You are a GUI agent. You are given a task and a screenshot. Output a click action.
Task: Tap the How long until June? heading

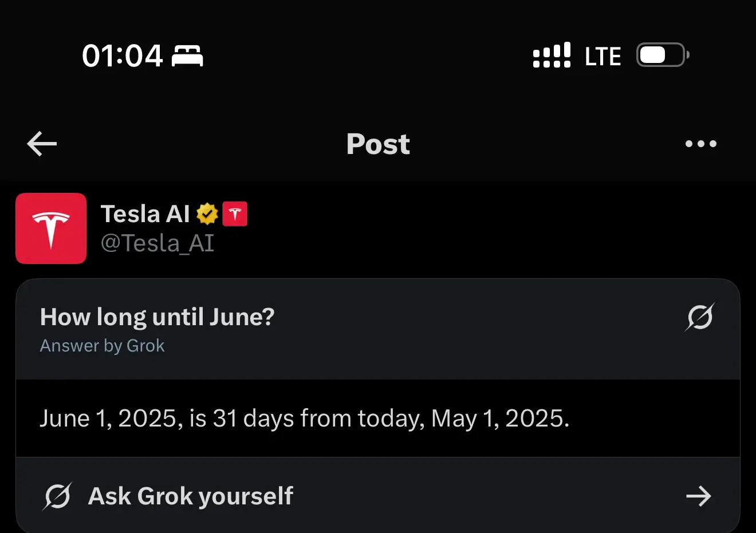point(157,317)
